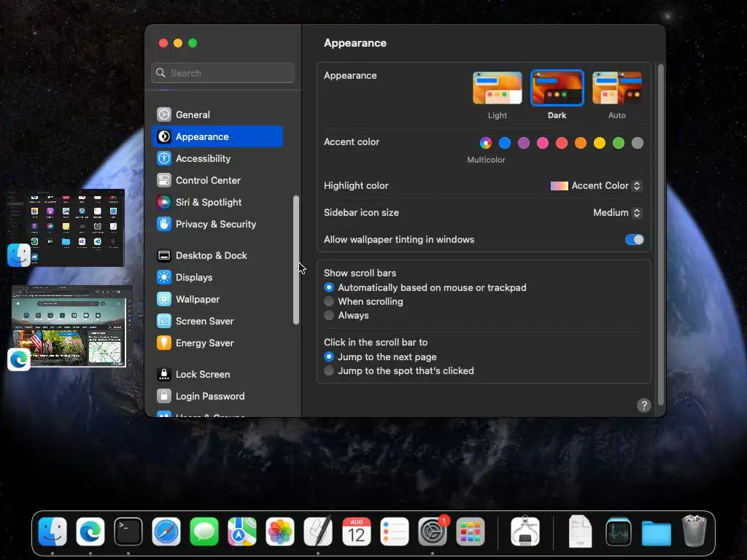
Task: Toggle wallpaper tinting in windows switch
Action: [x=634, y=239]
